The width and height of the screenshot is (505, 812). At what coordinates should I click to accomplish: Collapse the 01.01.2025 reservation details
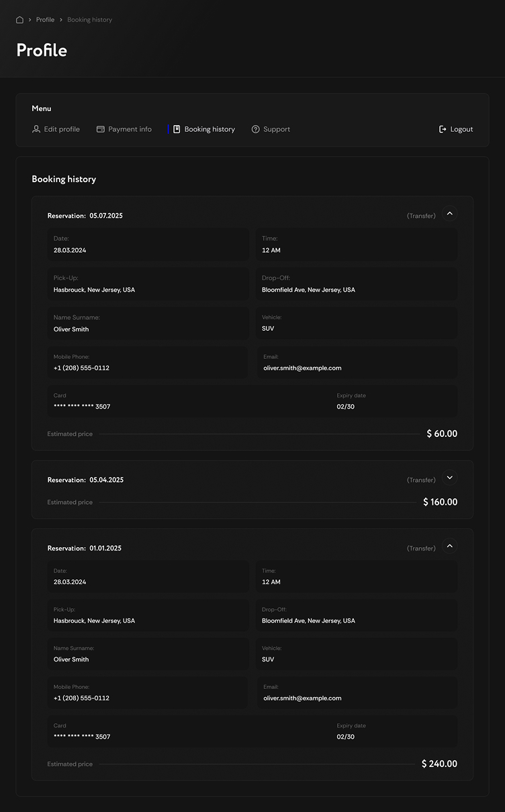click(x=450, y=546)
